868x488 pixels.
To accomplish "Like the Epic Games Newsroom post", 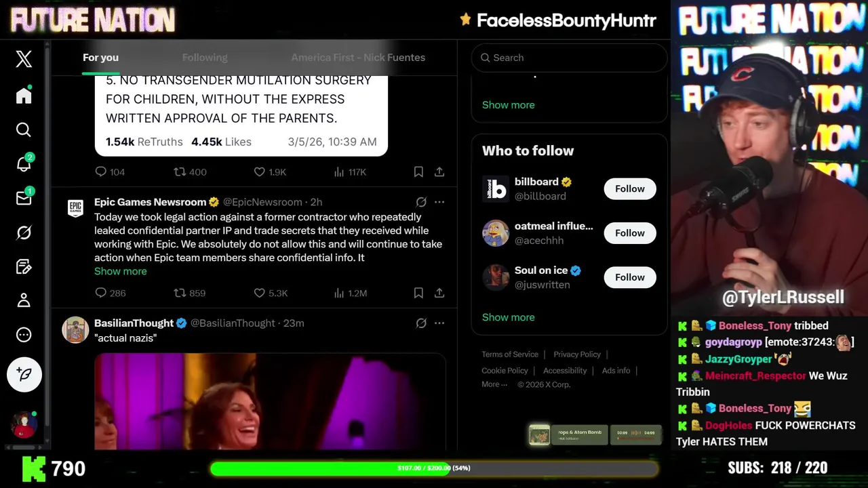I will coord(271,293).
